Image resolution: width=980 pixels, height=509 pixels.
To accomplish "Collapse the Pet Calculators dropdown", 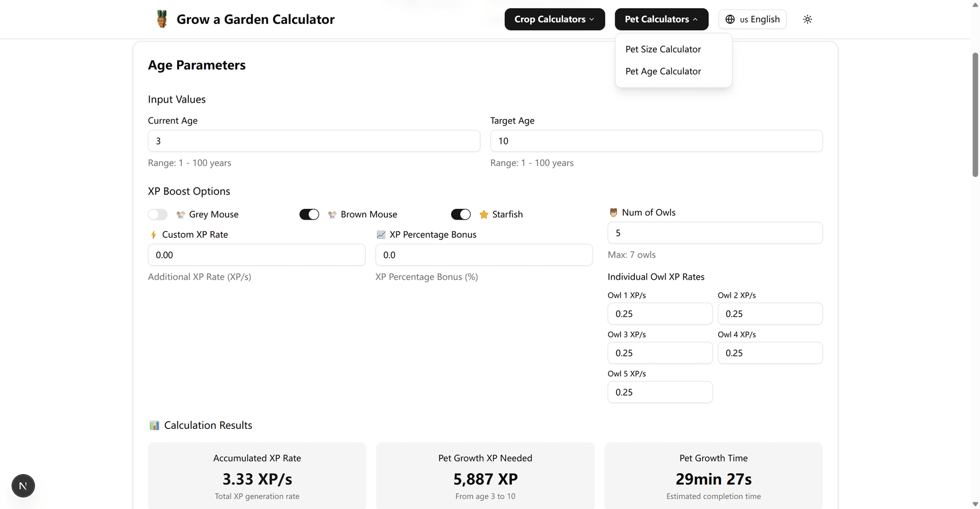I will tap(661, 19).
